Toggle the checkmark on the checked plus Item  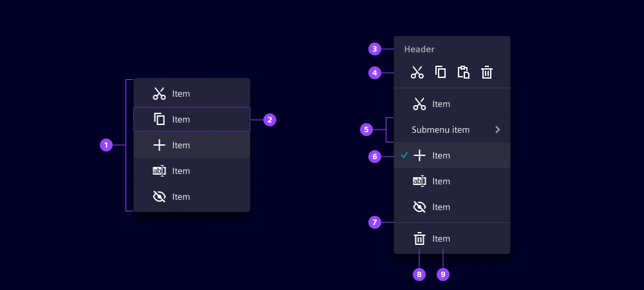point(404,155)
